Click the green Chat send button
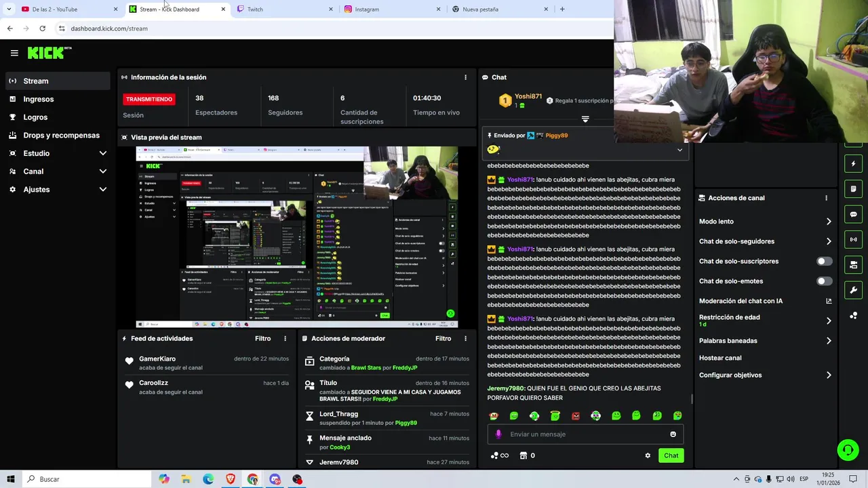The height and width of the screenshot is (488, 868). click(671, 455)
